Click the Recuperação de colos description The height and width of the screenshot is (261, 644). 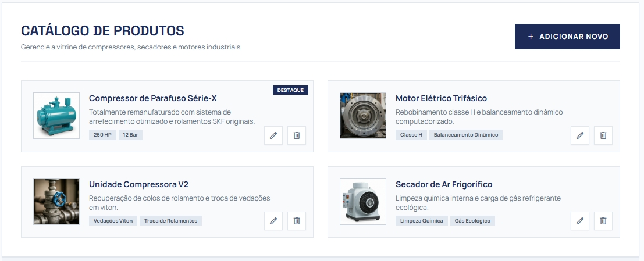tap(180, 203)
